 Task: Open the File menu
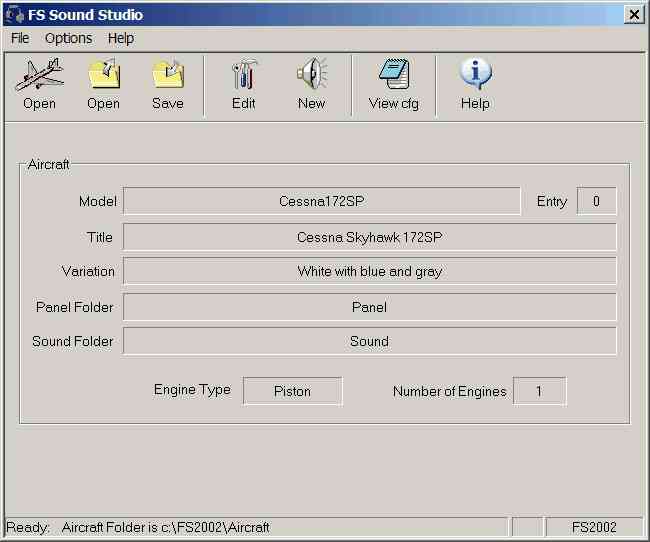coord(20,38)
